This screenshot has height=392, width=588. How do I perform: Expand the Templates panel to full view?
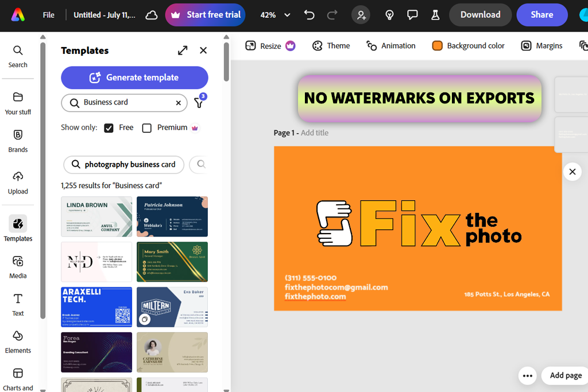(183, 50)
